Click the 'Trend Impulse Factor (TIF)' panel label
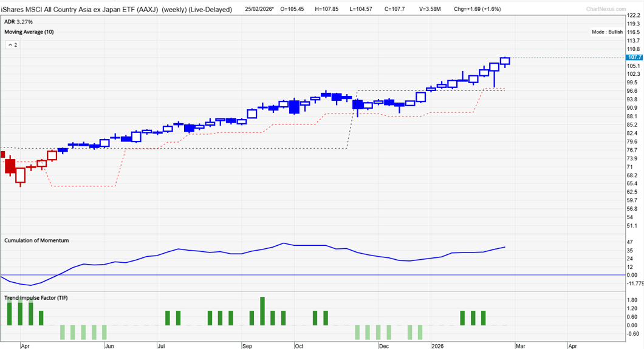The height and width of the screenshot is (349, 644). [36, 298]
